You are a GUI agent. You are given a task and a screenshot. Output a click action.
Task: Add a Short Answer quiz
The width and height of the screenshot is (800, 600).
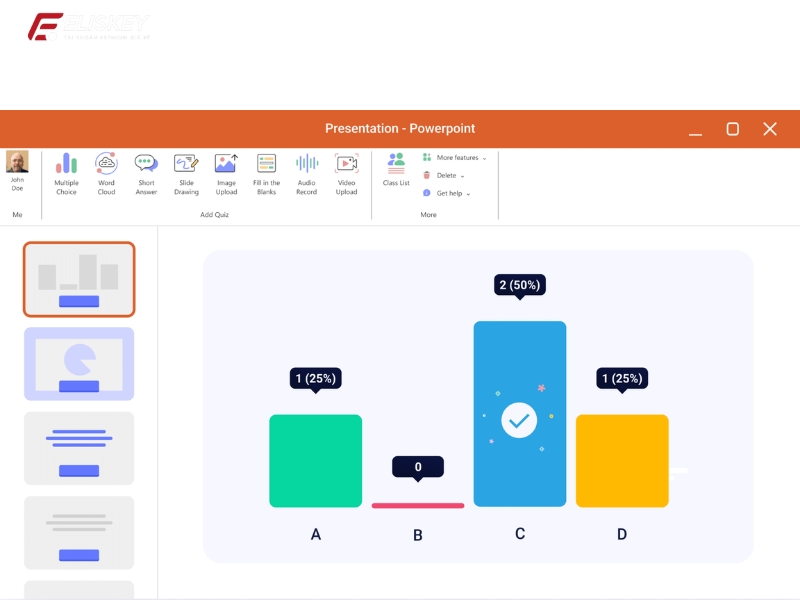(x=146, y=173)
